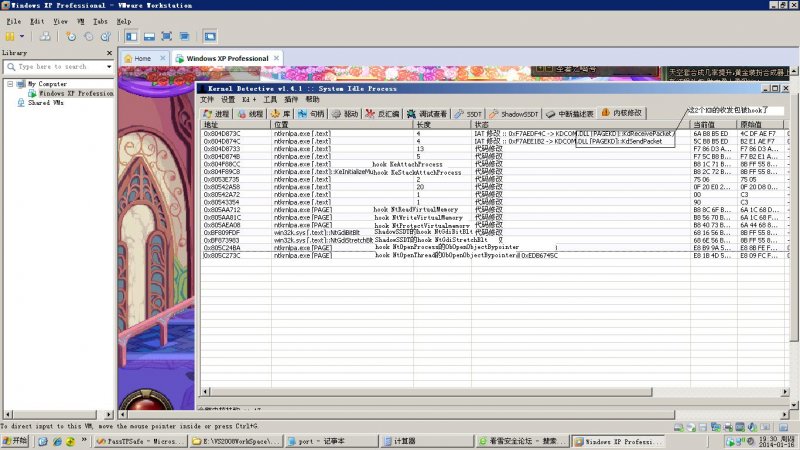Switch to the 进程 (processes) tab
Image resolution: width=800 pixels, height=450 pixels.
coord(216,114)
